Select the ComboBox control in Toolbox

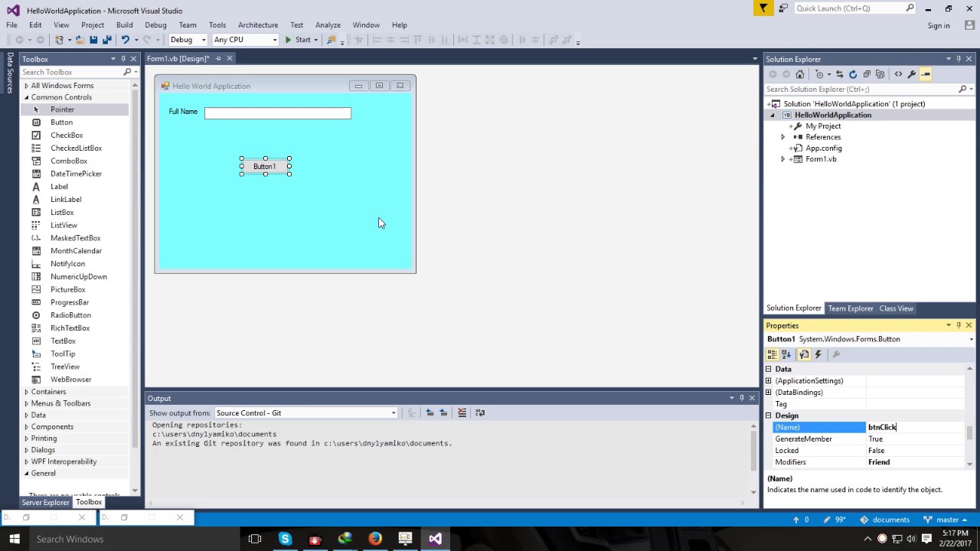[x=75, y=161]
